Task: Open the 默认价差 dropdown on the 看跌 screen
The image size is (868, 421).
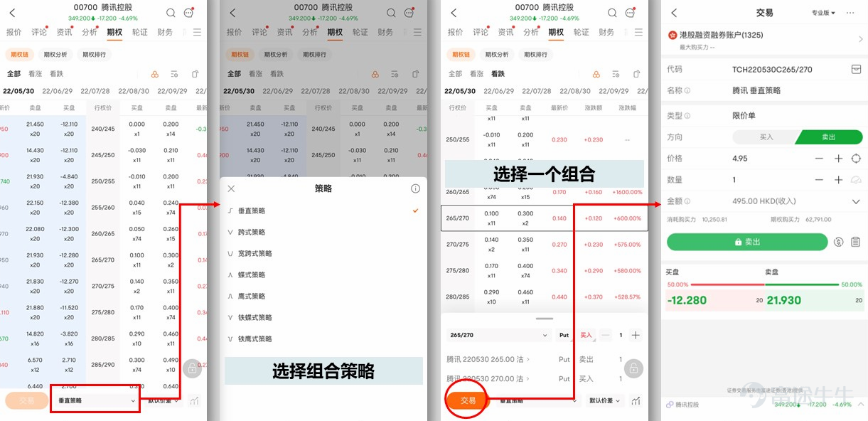Action: tap(605, 401)
